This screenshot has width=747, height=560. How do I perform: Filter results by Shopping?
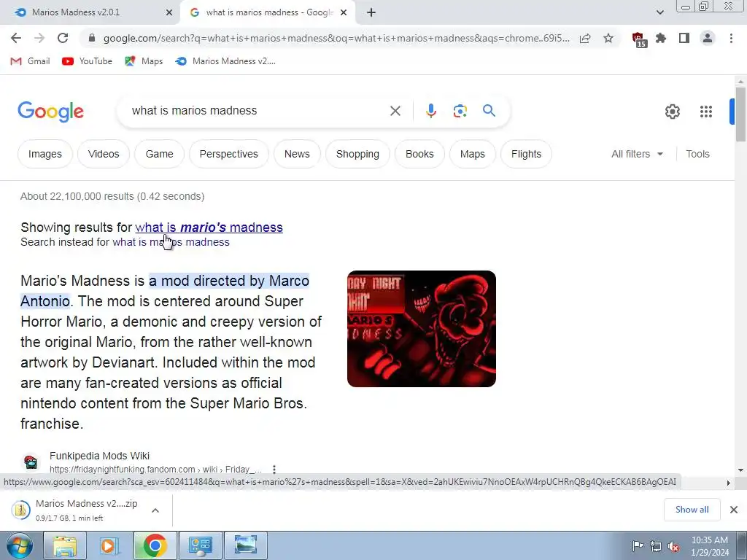pyautogui.click(x=357, y=154)
